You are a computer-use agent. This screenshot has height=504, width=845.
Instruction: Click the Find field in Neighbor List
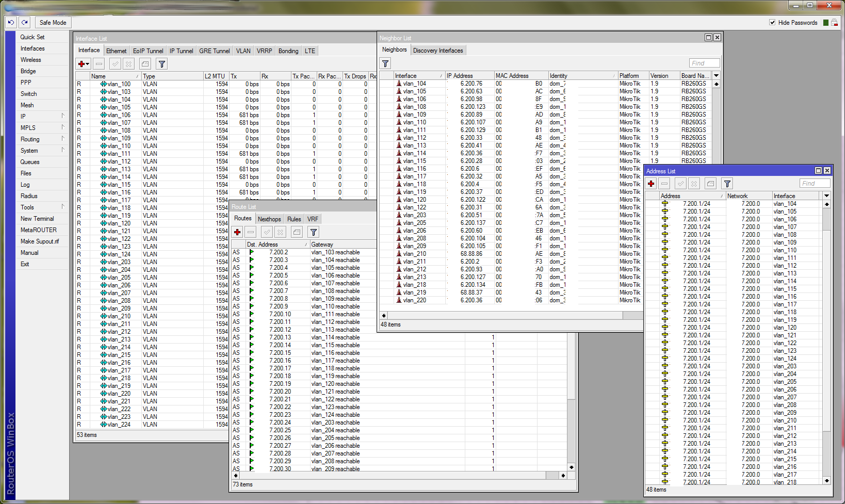click(x=704, y=63)
